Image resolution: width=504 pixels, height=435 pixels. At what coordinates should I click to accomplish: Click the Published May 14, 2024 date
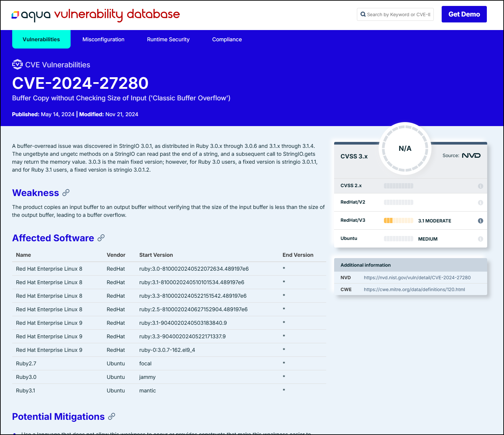43,114
